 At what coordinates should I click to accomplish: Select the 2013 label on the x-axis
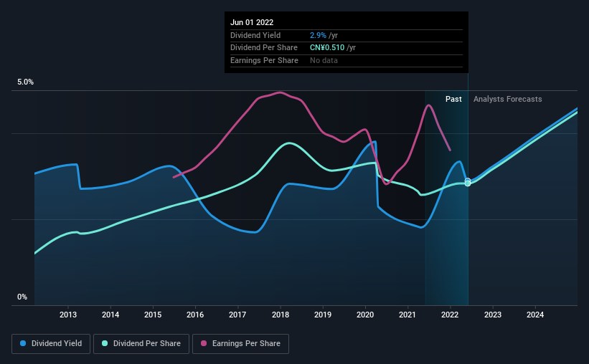[68, 315]
